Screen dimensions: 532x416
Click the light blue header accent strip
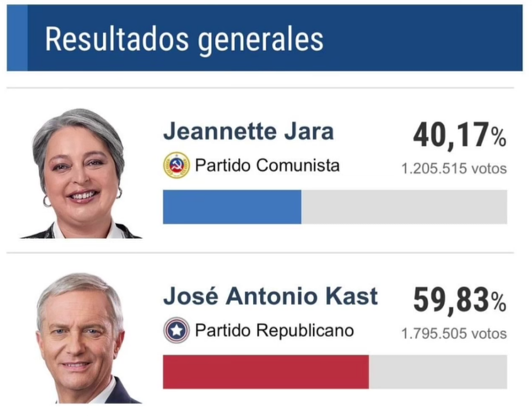pyautogui.click(x=17, y=38)
